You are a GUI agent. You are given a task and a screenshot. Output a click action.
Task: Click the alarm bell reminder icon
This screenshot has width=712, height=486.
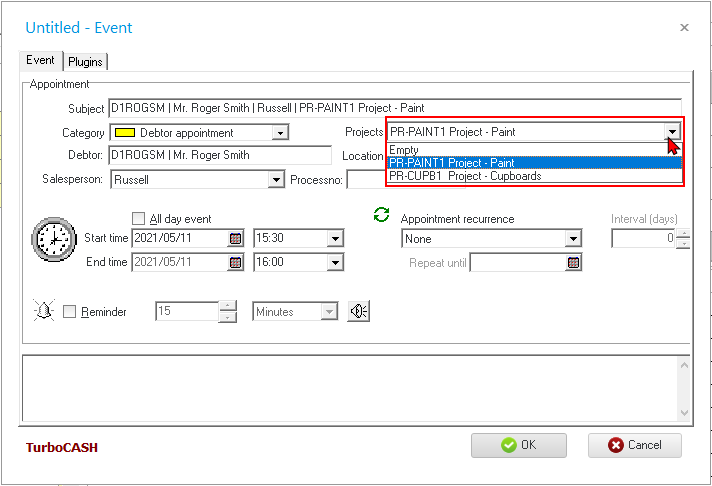(x=44, y=312)
